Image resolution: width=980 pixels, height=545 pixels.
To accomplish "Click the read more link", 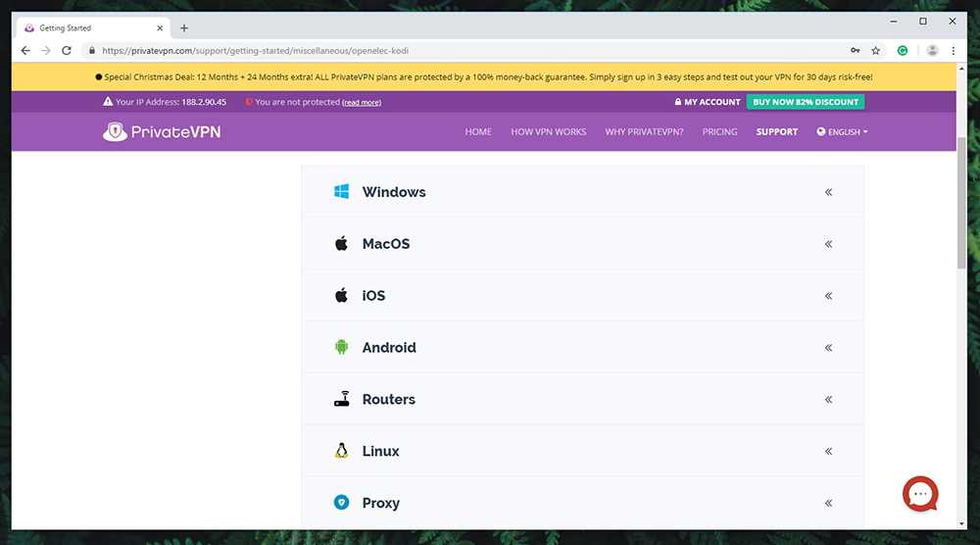I will click(x=362, y=103).
